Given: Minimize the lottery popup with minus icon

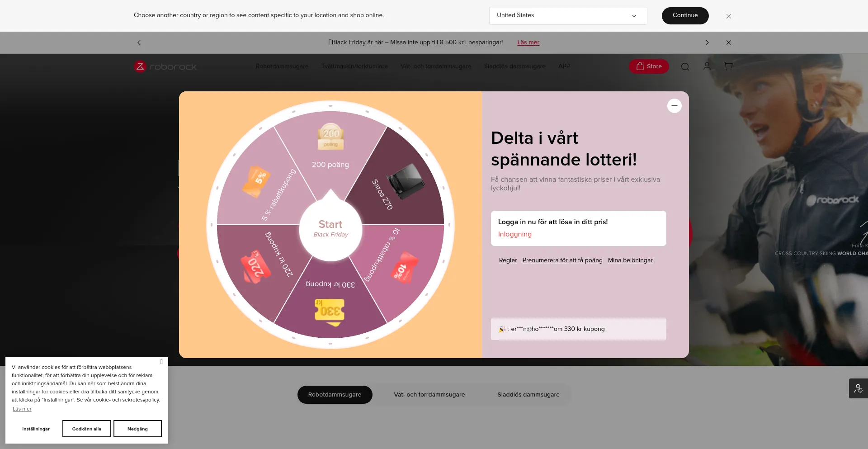Looking at the screenshot, I should (675, 106).
